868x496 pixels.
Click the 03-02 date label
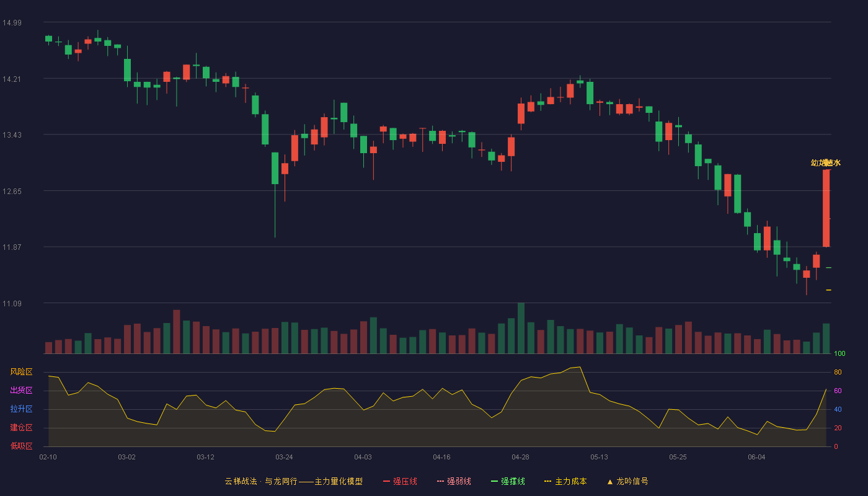coord(126,457)
